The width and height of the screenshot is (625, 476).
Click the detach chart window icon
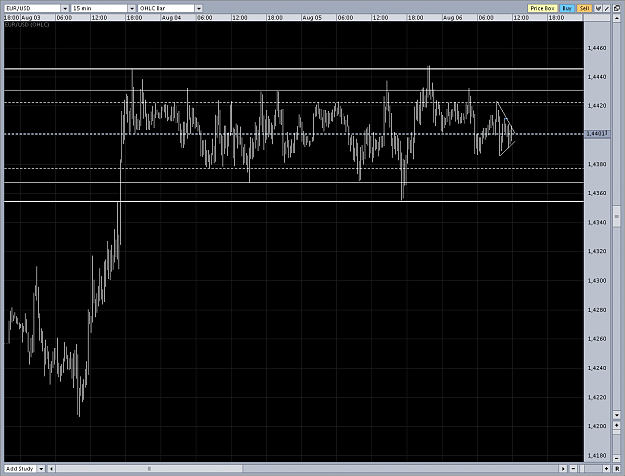click(x=617, y=8)
